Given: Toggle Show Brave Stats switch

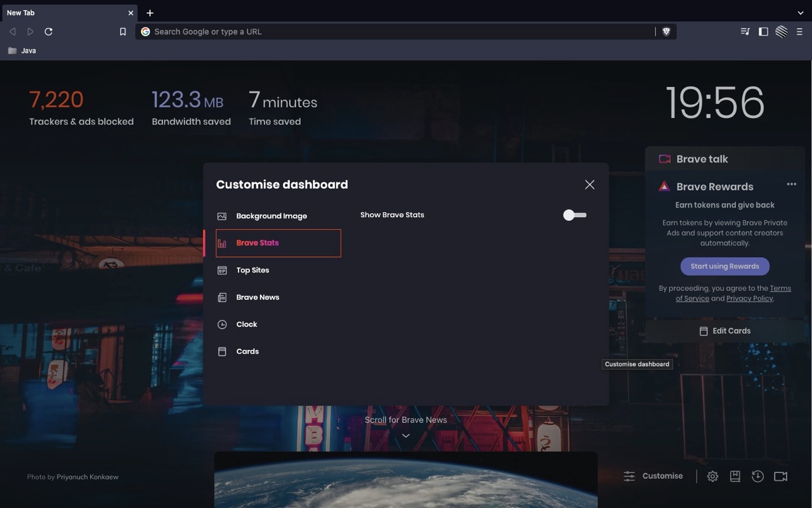Looking at the screenshot, I should 573,215.
